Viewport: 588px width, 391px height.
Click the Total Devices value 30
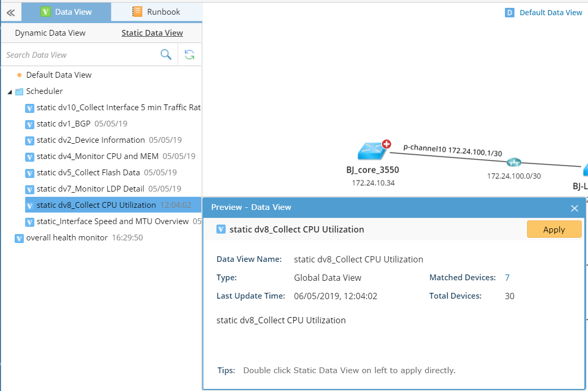click(x=510, y=296)
